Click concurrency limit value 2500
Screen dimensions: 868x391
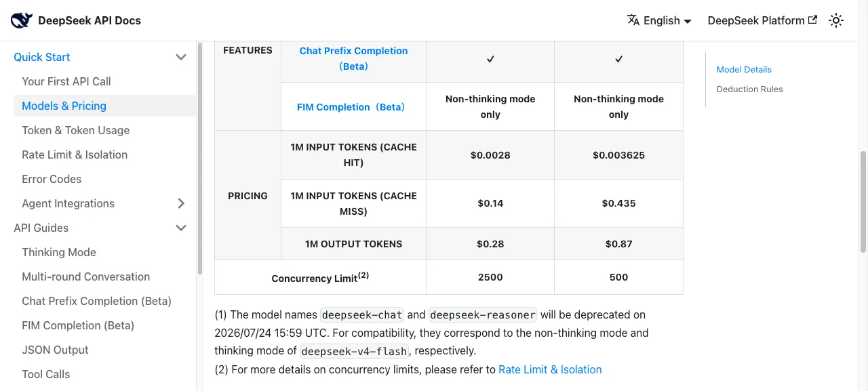(490, 277)
